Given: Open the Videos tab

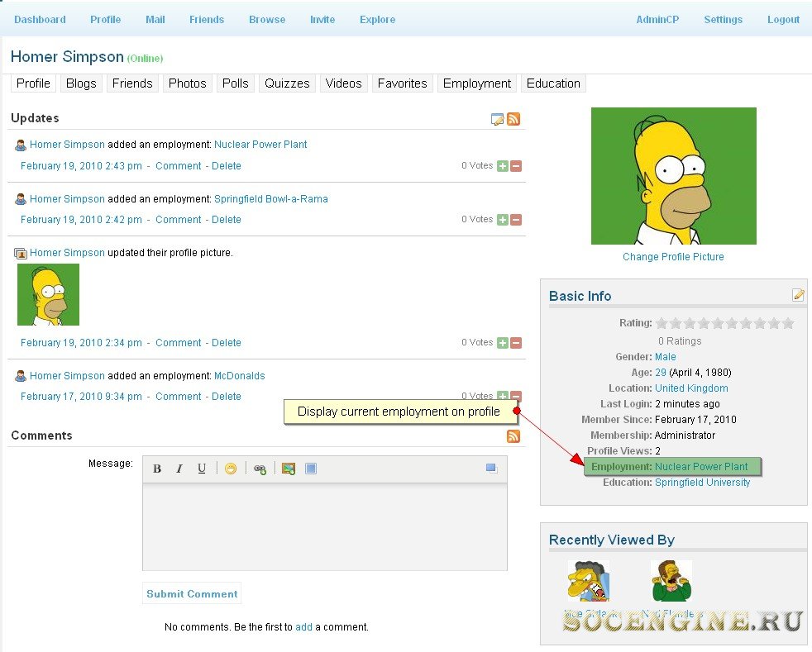Looking at the screenshot, I should click(343, 83).
